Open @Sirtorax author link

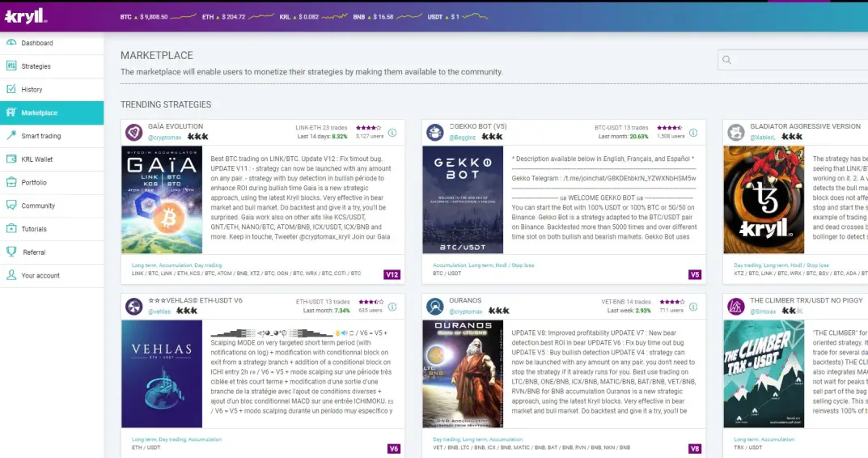[x=763, y=312]
